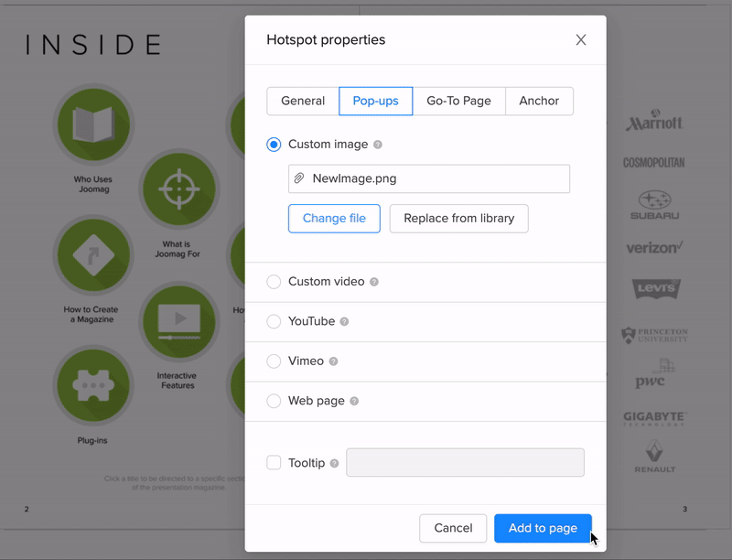Click the help icon next to Custom image

(x=378, y=145)
